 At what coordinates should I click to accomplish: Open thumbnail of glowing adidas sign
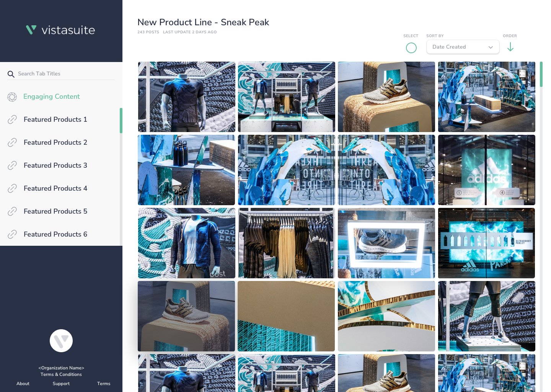[487, 170]
